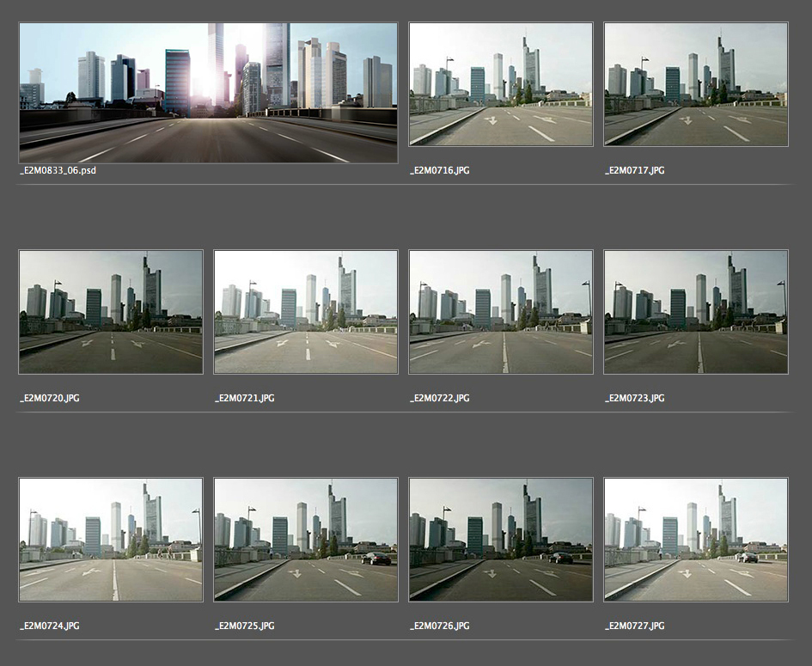
Task: Choose the _E2M0725.JPG thumbnail with car
Action: pyautogui.click(x=306, y=540)
